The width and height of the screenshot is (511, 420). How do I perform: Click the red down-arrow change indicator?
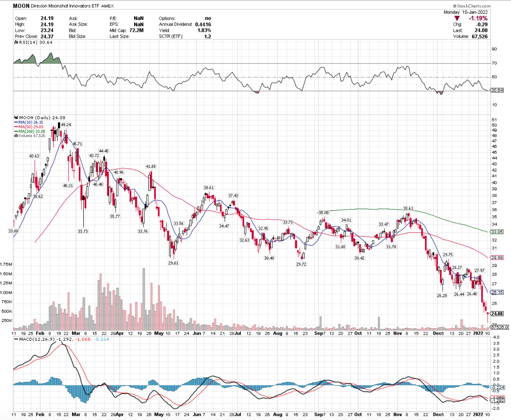tap(457, 18)
